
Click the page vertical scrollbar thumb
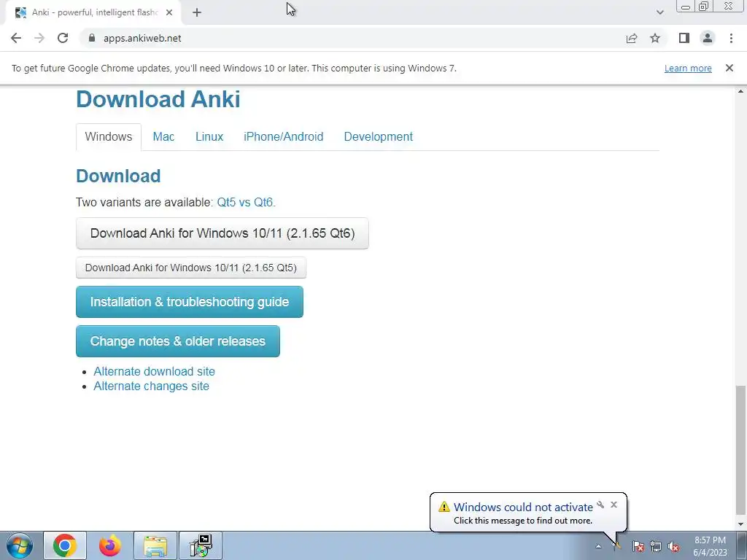pyautogui.click(x=740, y=450)
